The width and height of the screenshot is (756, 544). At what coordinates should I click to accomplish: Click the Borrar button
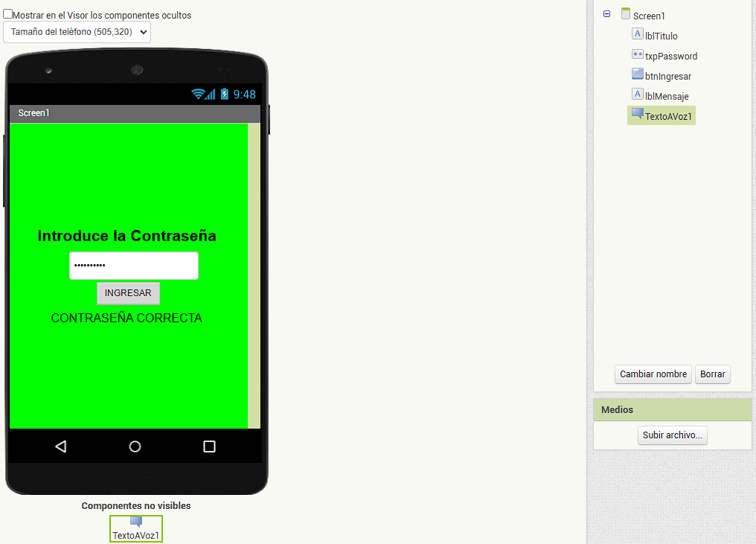[x=712, y=374]
